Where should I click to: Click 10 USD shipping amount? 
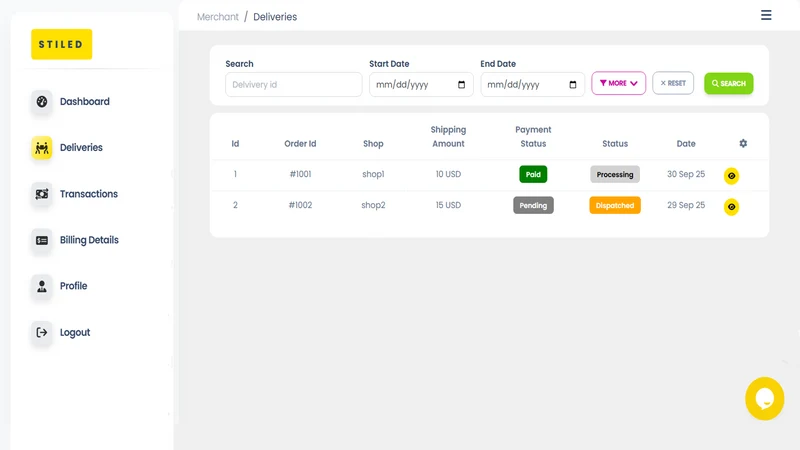(x=448, y=174)
